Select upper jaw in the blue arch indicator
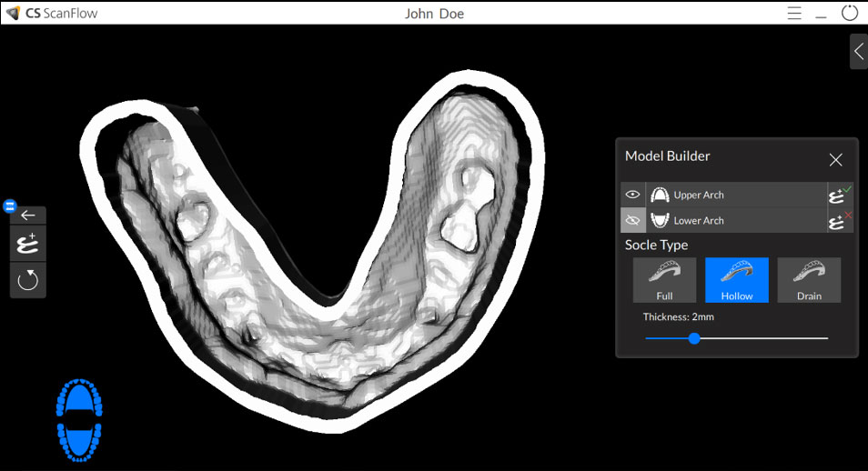868x471 pixels. (79, 398)
